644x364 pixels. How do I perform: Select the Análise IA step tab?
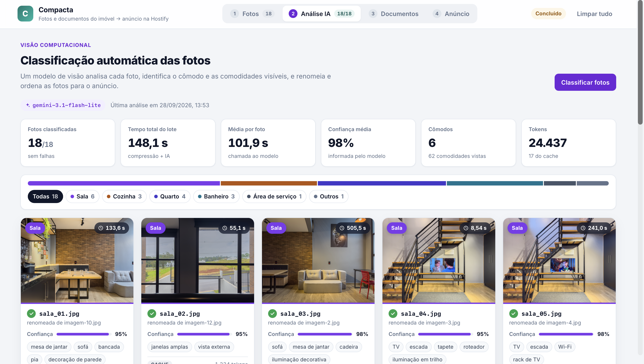point(322,14)
